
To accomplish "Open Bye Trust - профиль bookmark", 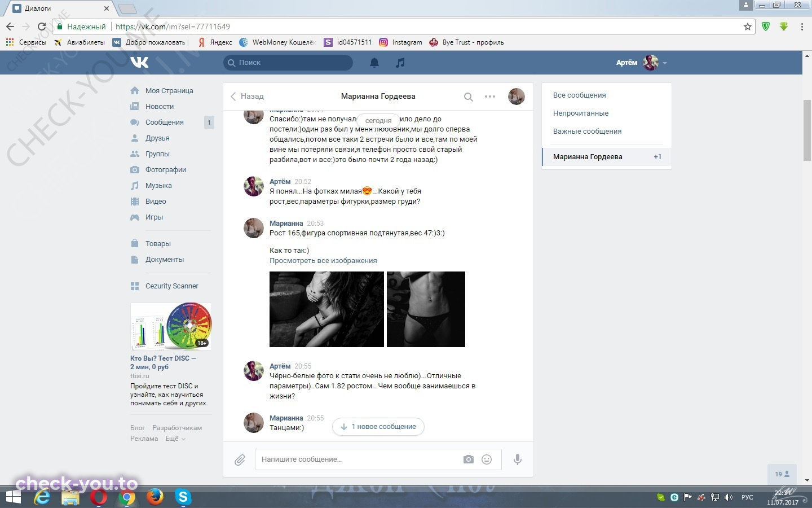I will click(x=466, y=42).
